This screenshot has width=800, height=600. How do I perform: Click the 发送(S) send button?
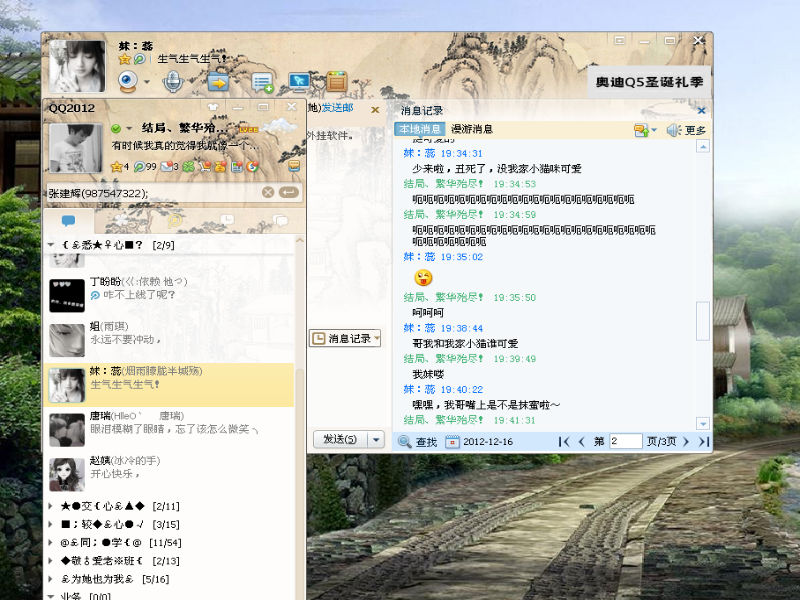pos(340,439)
